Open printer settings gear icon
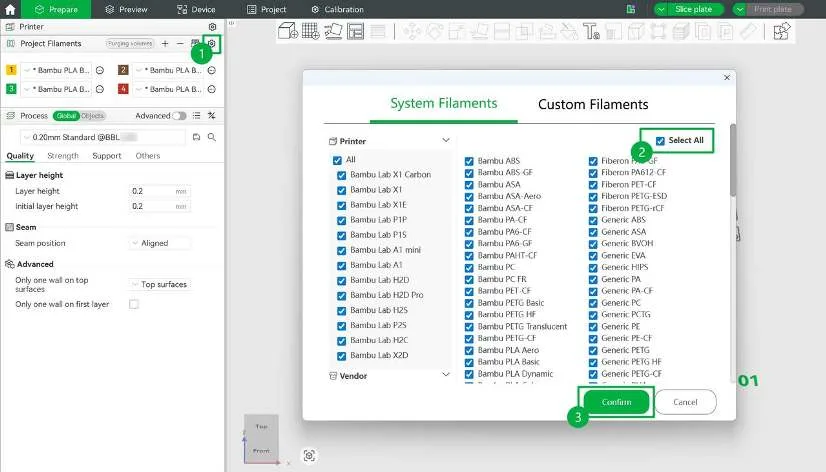This screenshot has width=826, height=472. 212,26
